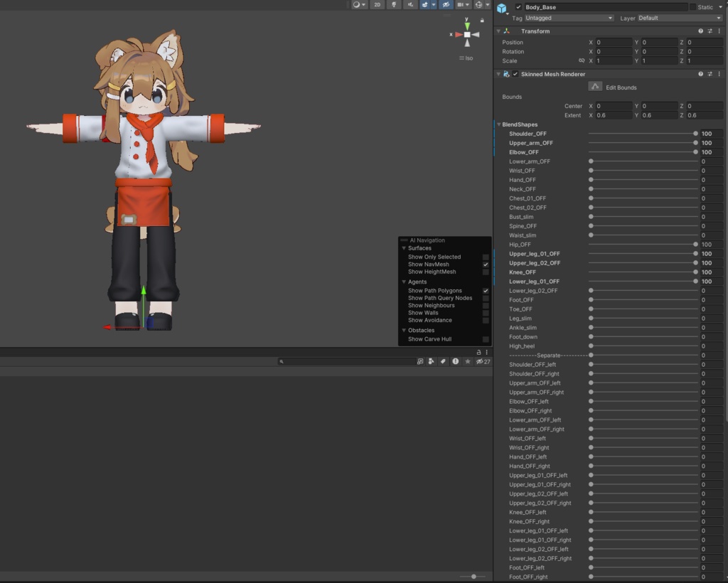Viewport: 728px width, 583px height.
Task: Click the favorites star icon in Project panel
Action: 468,361
